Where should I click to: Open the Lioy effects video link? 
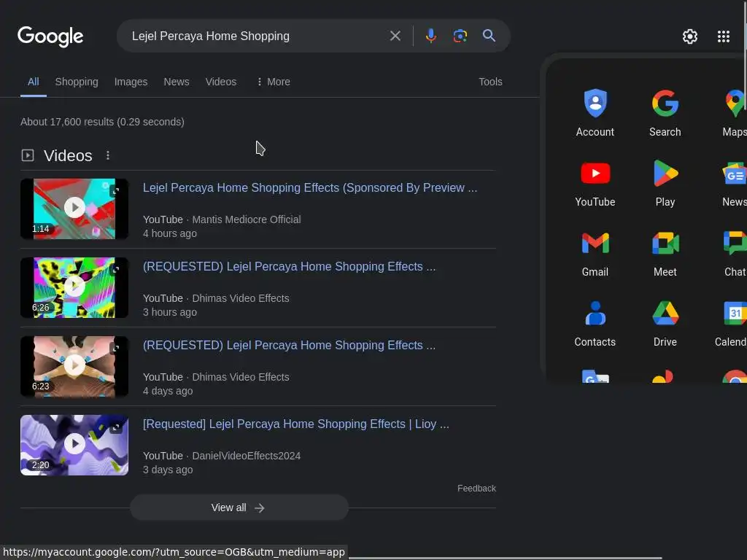296,424
